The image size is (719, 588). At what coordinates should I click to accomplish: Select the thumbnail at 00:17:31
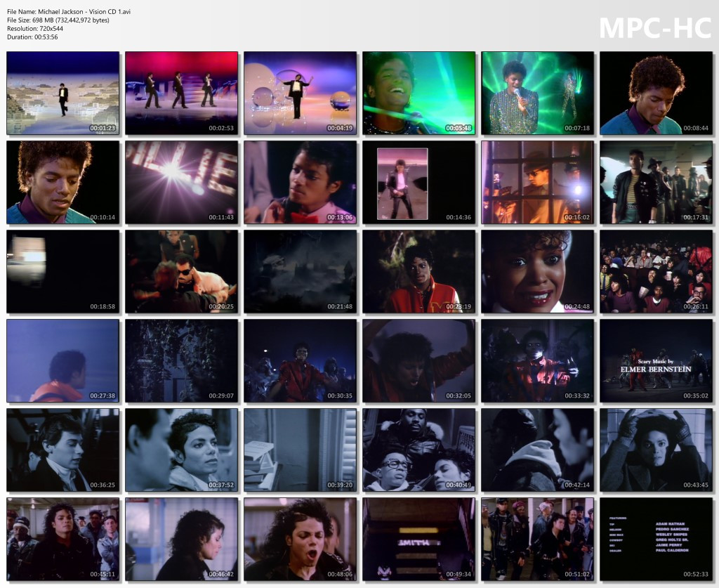657,183
